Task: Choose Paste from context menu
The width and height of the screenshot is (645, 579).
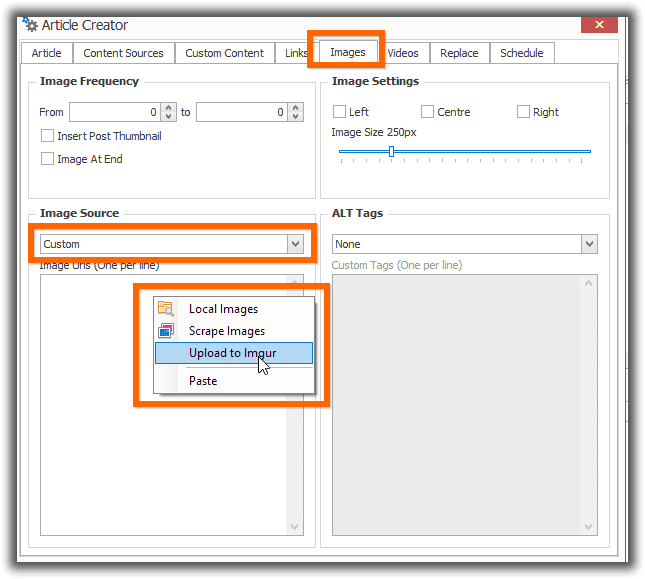Action: click(234, 381)
